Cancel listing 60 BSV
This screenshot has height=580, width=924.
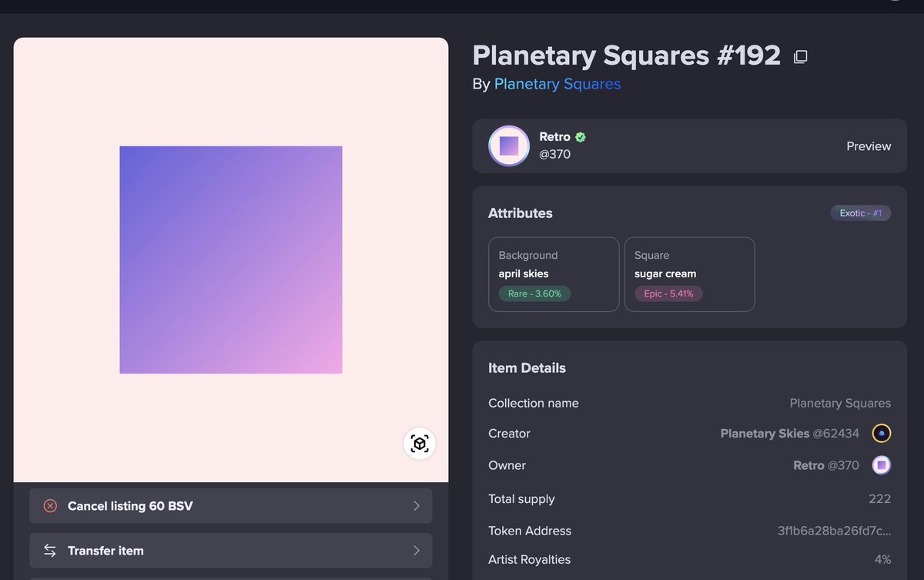coord(231,506)
